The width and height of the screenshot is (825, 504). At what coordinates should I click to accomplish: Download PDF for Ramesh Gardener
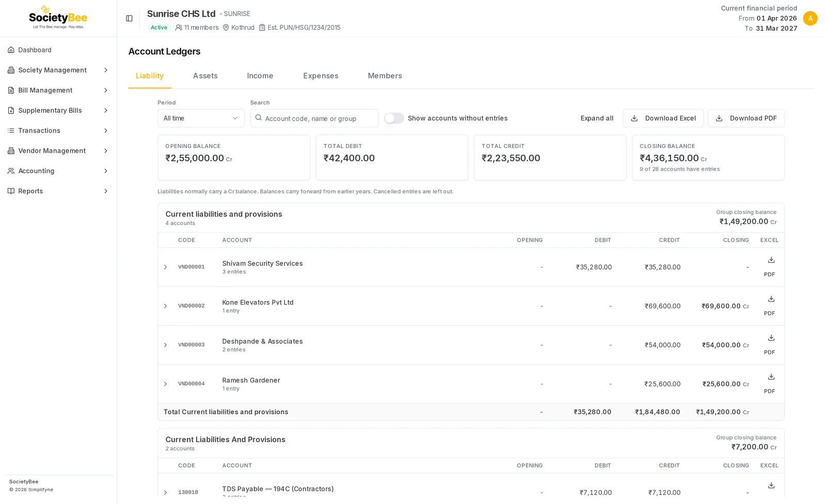[769, 391]
